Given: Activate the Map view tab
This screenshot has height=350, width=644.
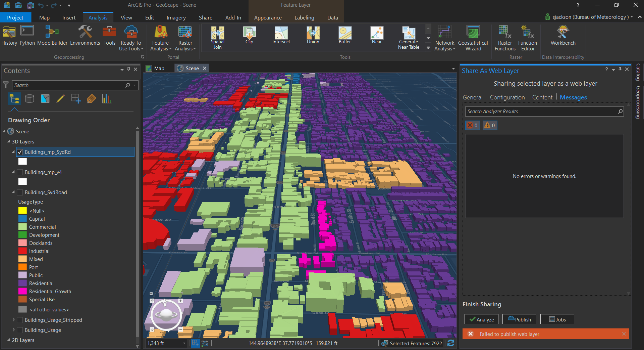Looking at the screenshot, I should pyautogui.click(x=156, y=68).
